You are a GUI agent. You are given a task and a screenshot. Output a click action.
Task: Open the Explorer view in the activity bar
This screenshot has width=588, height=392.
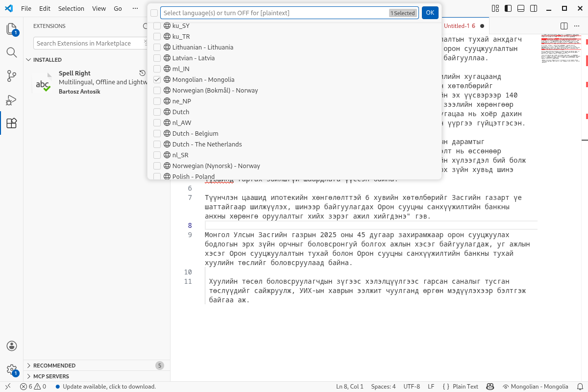(12, 29)
